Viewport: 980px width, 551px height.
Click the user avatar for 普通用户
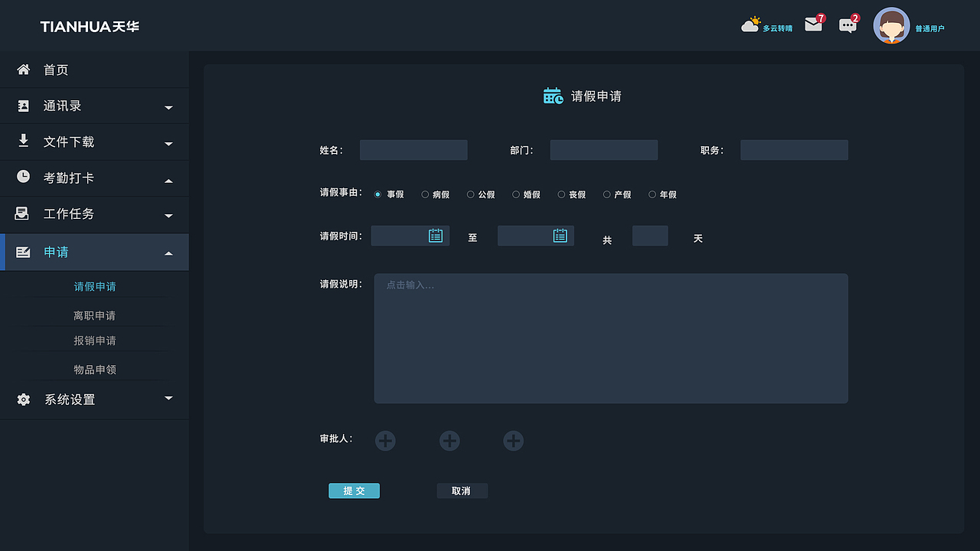point(891,25)
